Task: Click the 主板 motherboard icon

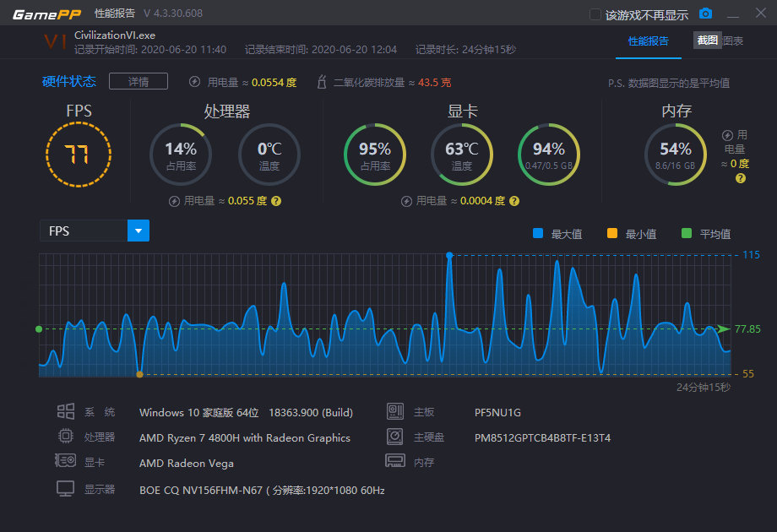Action: coord(395,412)
